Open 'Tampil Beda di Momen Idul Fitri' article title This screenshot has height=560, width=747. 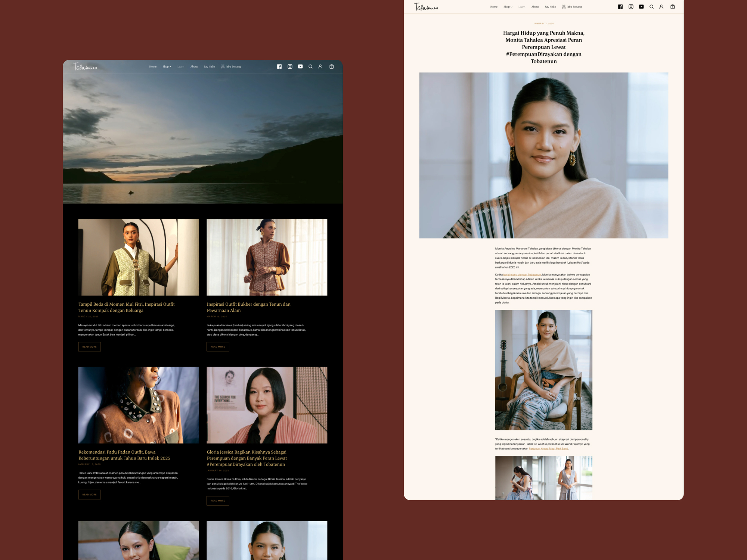click(x=127, y=307)
